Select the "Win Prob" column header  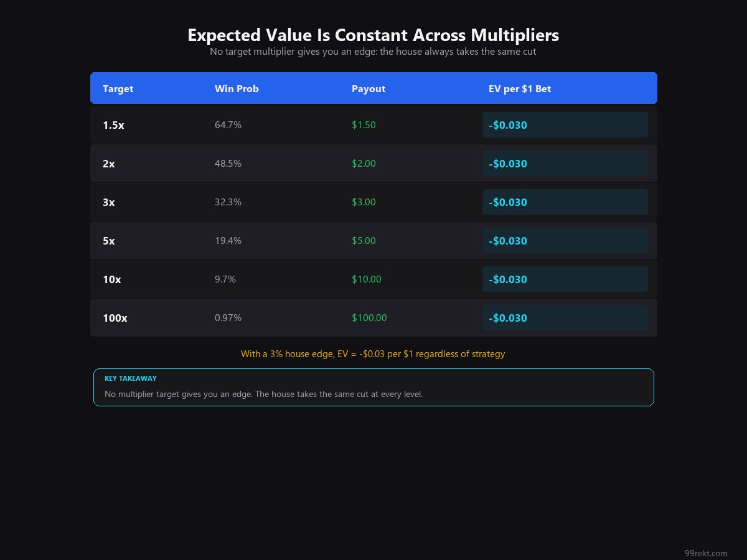(x=237, y=89)
